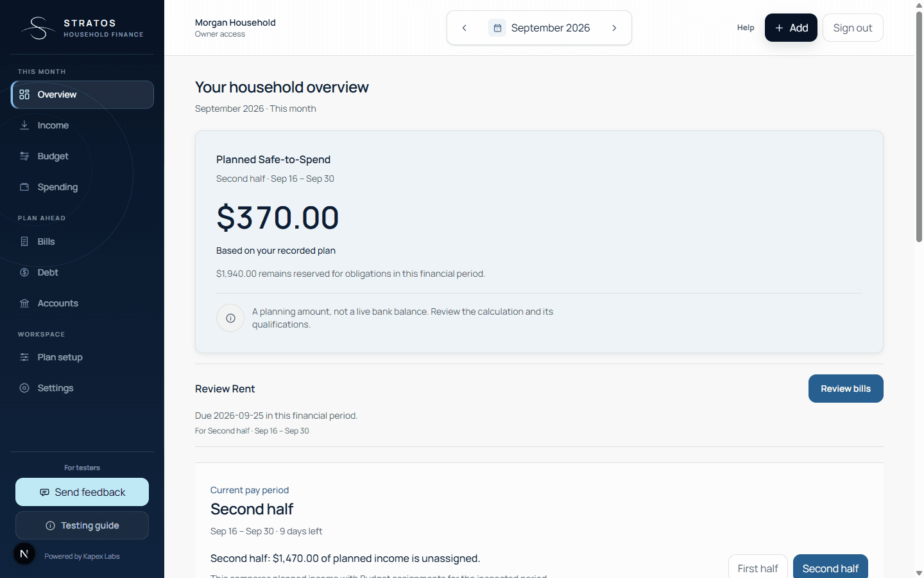
Task: Advance to next month with right chevron
Action: click(614, 28)
